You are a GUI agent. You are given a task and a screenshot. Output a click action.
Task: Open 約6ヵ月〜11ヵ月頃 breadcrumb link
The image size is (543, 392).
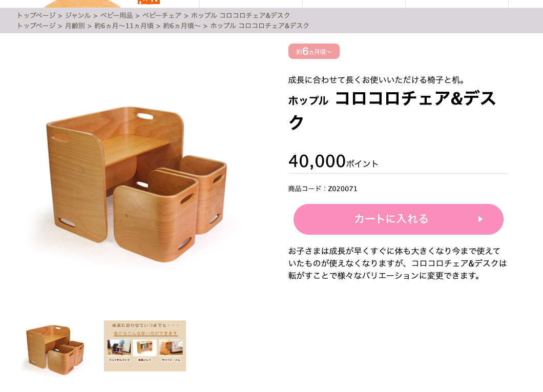coord(124,26)
